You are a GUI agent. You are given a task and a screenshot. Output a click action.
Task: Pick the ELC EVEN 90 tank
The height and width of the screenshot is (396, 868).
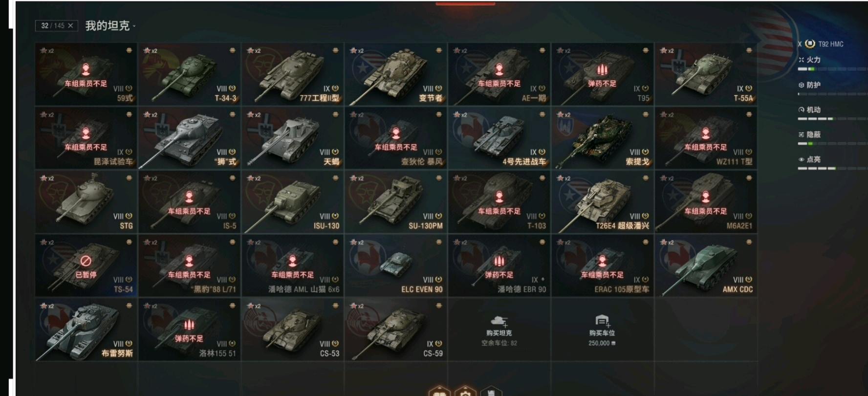coord(396,265)
